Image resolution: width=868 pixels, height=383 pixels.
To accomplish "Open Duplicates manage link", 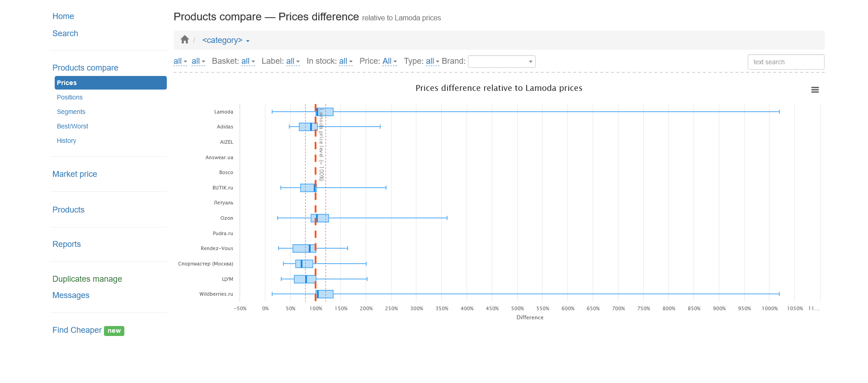I will pyautogui.click(x=87, y=279).
